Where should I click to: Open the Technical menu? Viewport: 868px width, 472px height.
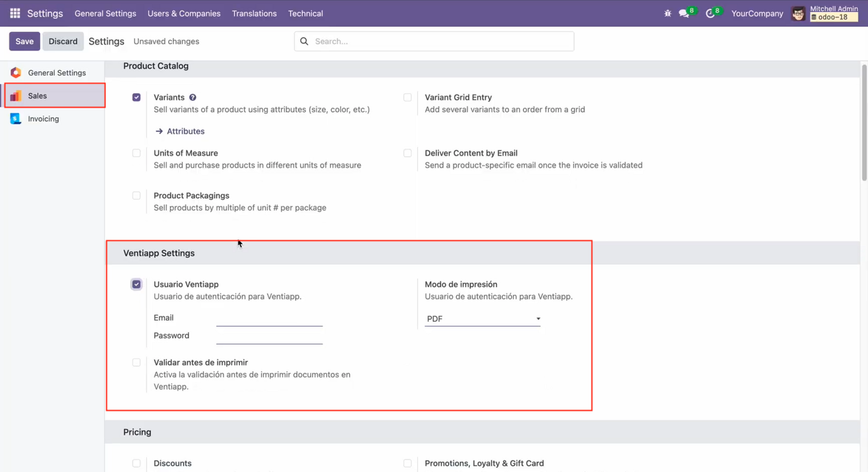(x=305, y=14)
